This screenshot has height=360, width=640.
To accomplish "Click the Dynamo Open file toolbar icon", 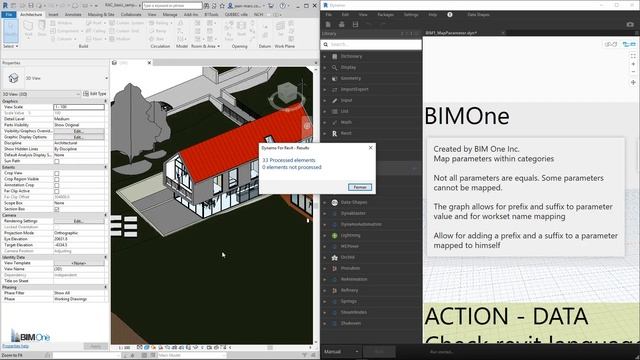I will (342, 24).
